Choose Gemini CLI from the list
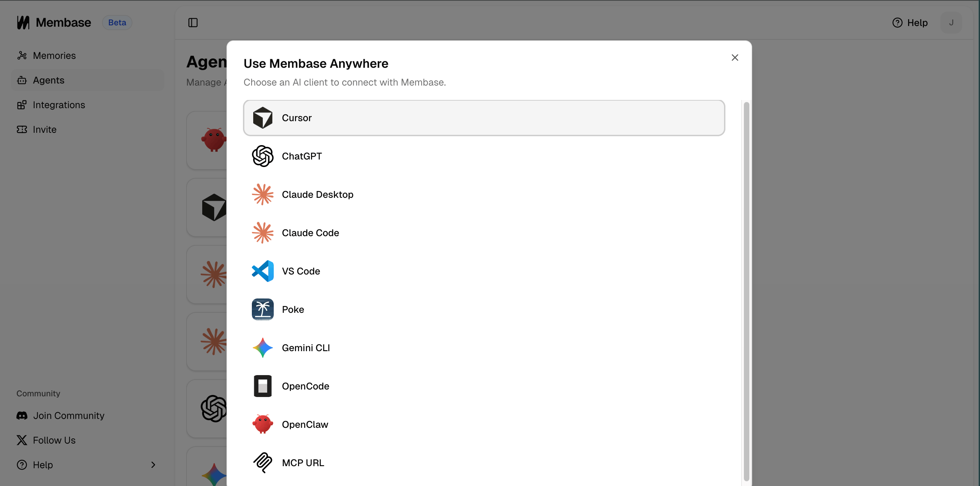This screenshot has width=980, height=486. point(484,348)
